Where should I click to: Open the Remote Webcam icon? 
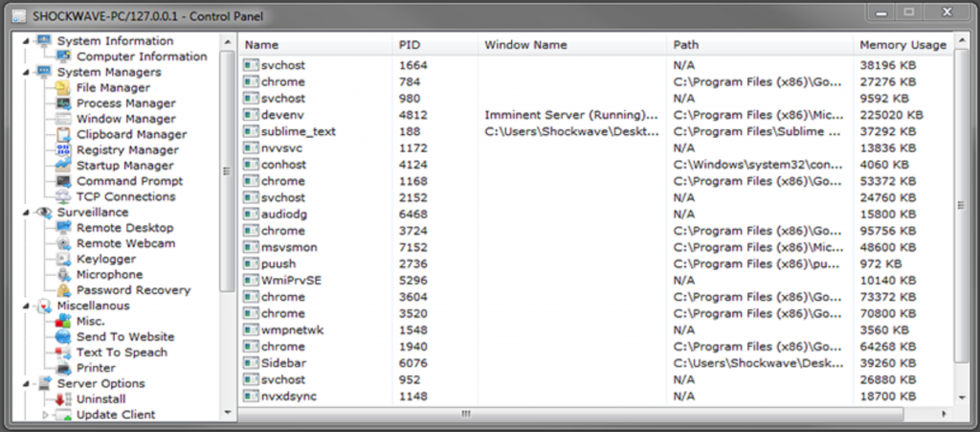(x=63, y=243)
